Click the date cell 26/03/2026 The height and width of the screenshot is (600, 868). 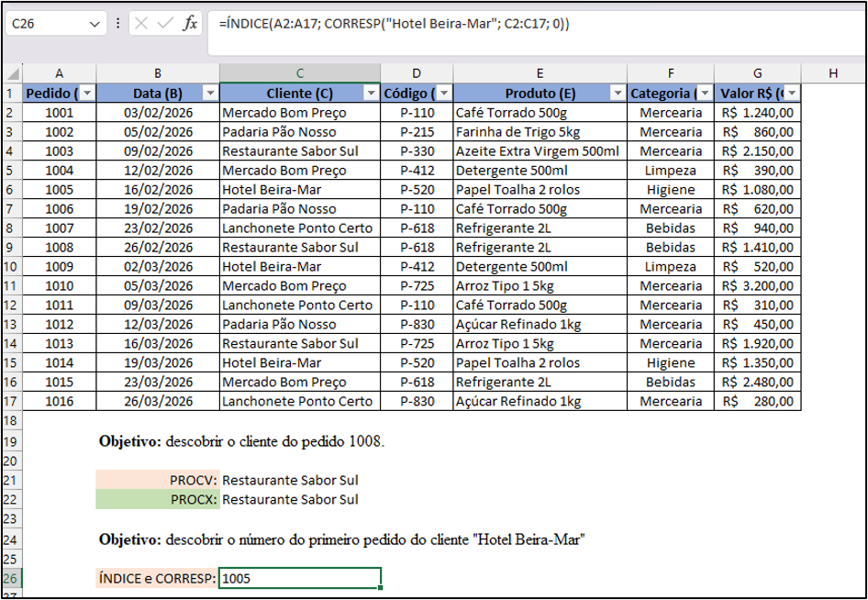click(x=158, y=401)
